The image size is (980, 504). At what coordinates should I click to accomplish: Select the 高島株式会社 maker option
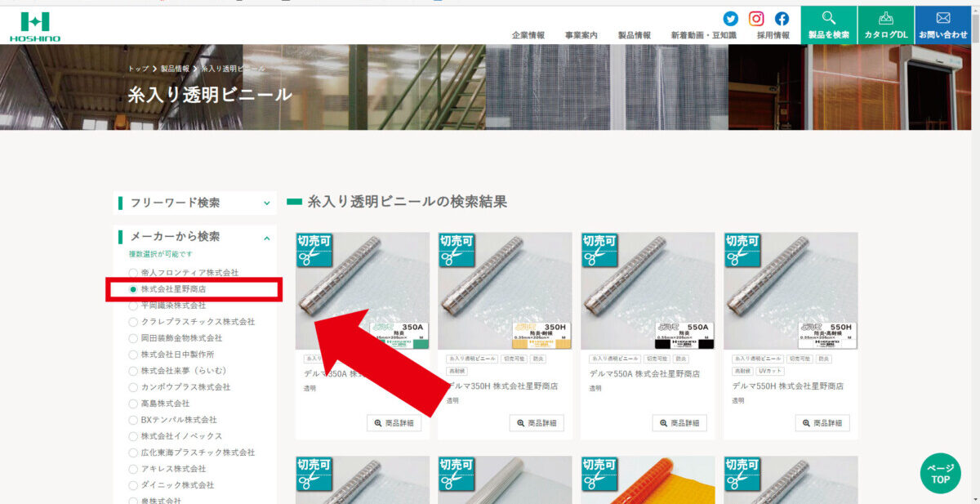tap(159, 403)
